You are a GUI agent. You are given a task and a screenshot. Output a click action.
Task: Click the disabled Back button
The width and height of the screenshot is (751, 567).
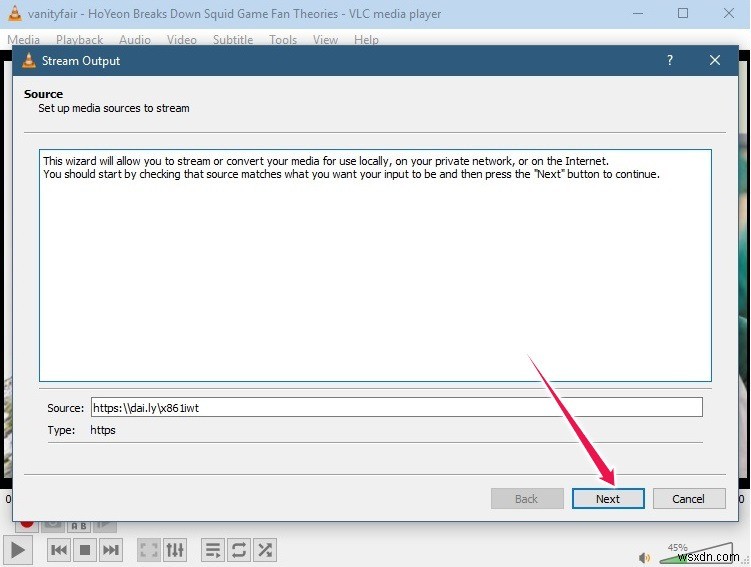coord(527,499)
